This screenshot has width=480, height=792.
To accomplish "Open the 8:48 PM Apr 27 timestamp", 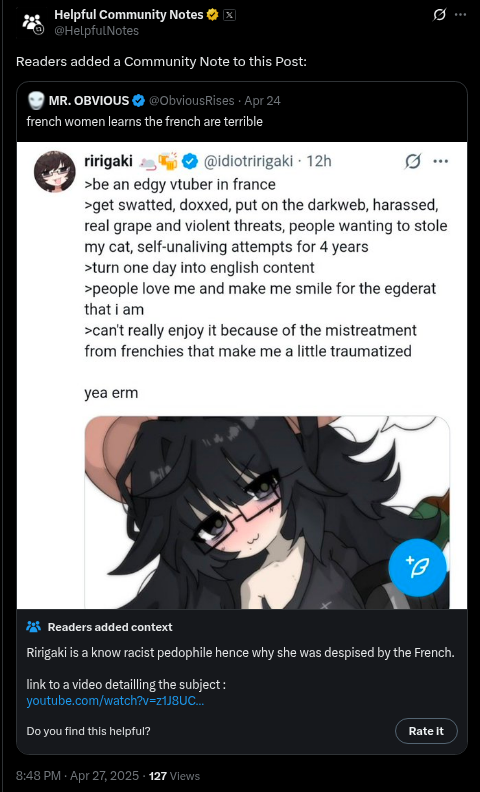I will coord(77,776).
